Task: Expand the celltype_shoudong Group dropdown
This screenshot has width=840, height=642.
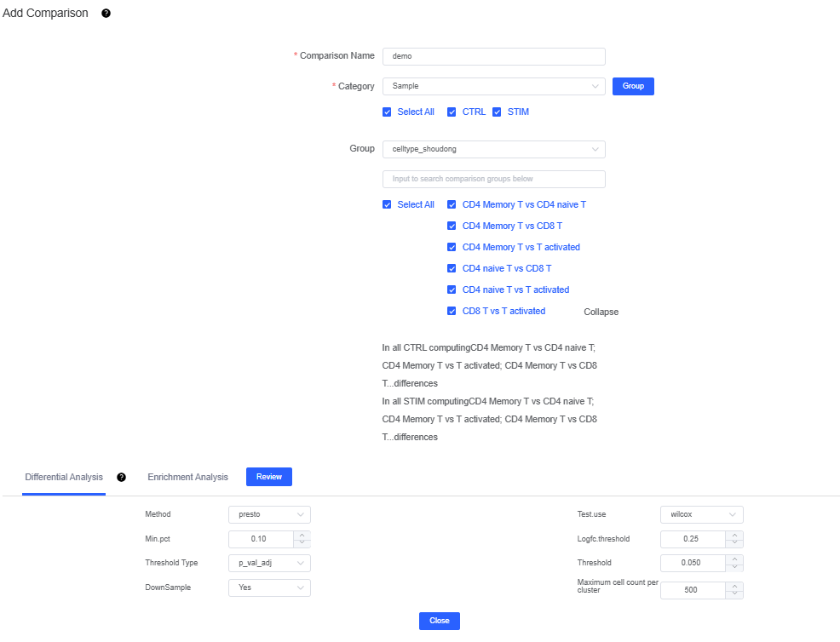Action: [493, 150]
